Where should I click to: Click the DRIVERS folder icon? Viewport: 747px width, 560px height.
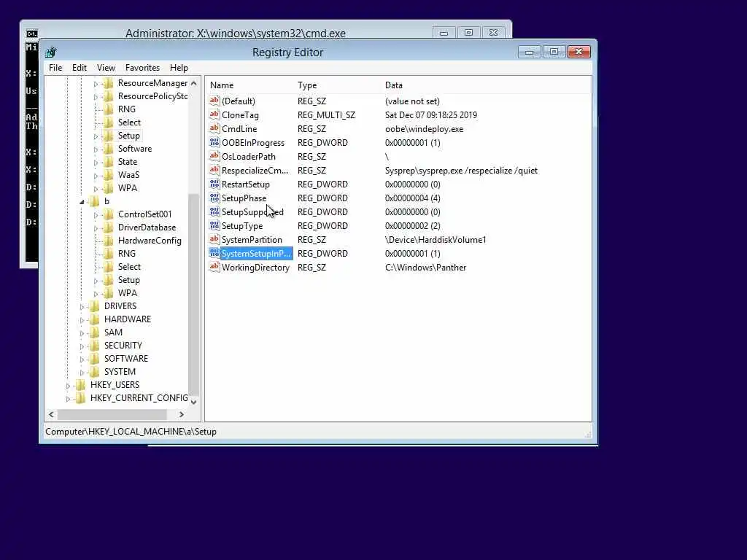coord(95,306)
